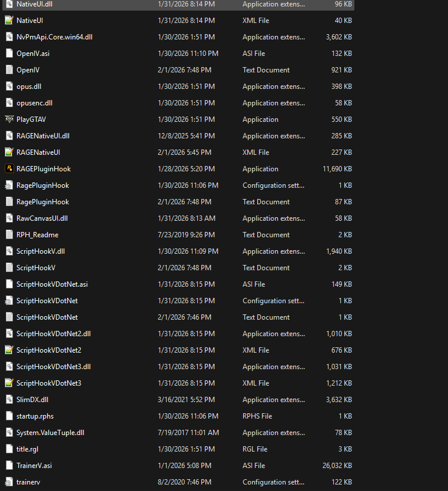448x491 pixels.
Task: Select the SlimDX.dll file icon
Action: 9,400
